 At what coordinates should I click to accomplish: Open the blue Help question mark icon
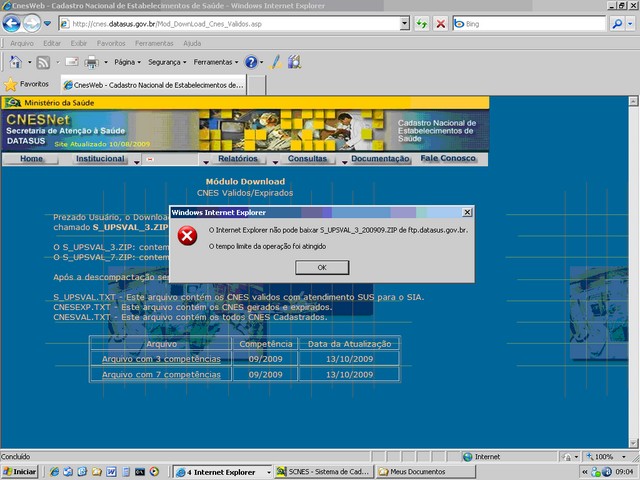(251, 62)
